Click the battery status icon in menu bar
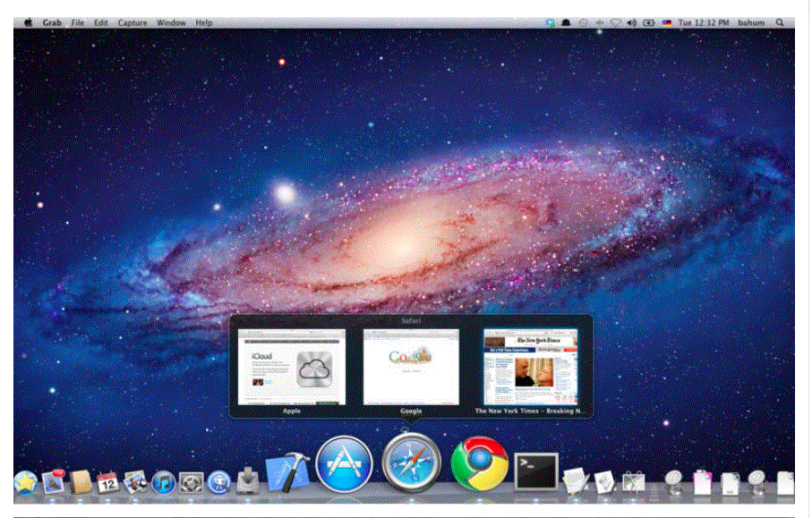The width and height of the screenshot is (812, 518). [649, 22]
